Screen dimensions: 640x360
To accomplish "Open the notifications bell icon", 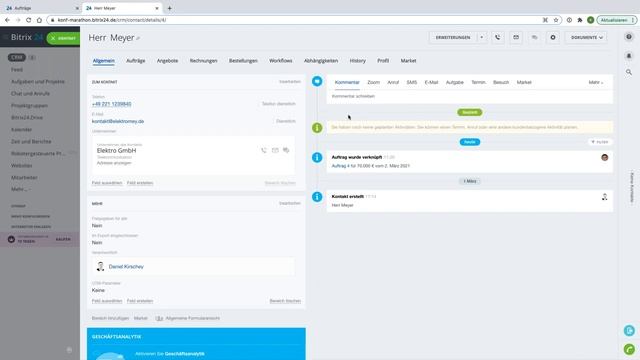I will point(629,56).
